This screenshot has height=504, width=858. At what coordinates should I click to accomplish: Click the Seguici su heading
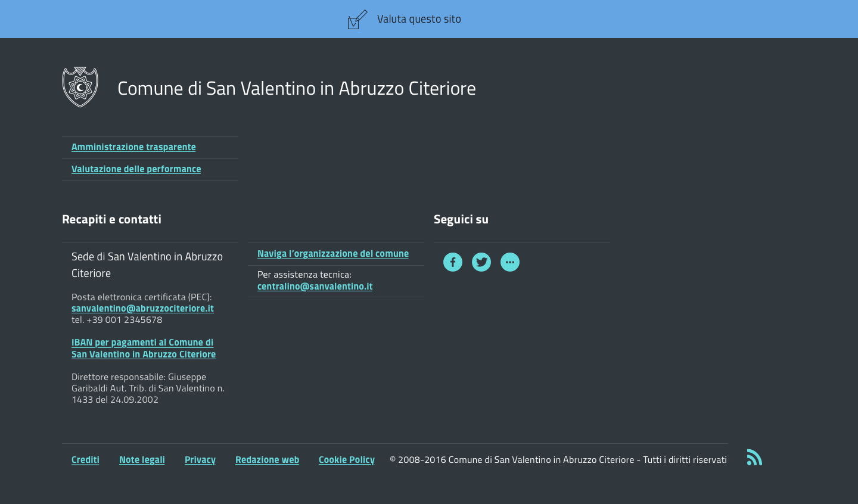[x=461, y=219]
